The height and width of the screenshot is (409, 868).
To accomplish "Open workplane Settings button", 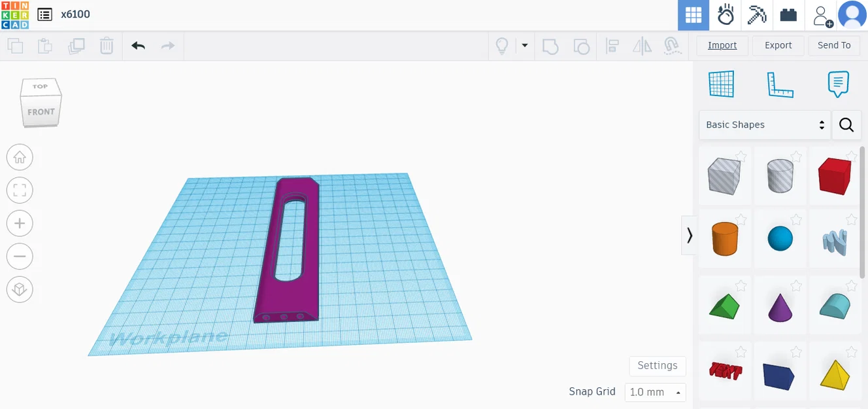I will pyautogui.click(x=658, y=366).
